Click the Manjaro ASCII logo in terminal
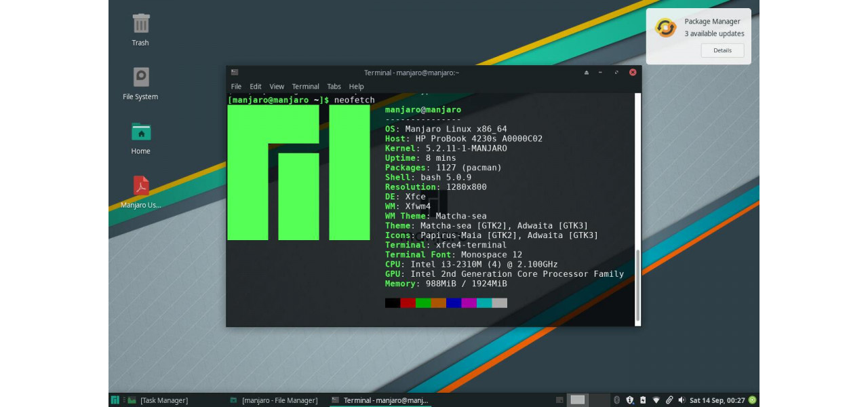 [x=298, y=172]
